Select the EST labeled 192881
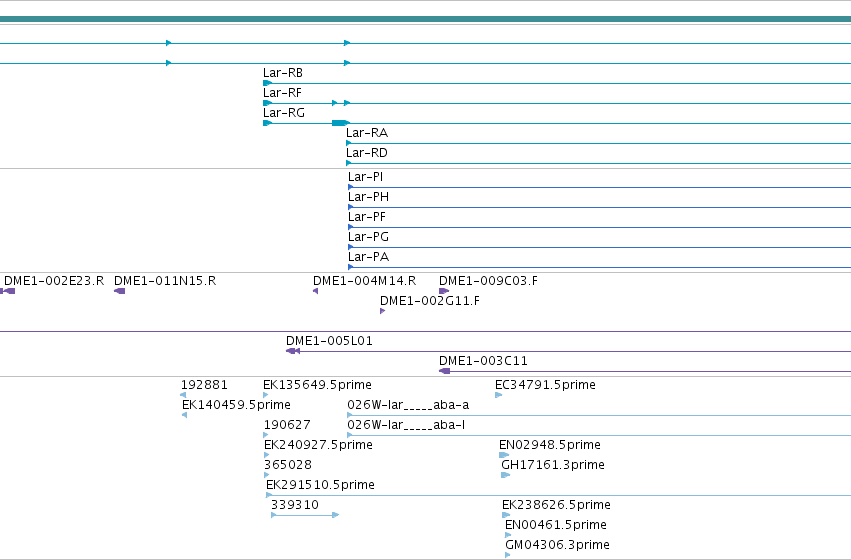The width and height of the screenshot is (851, 560). 204,385
